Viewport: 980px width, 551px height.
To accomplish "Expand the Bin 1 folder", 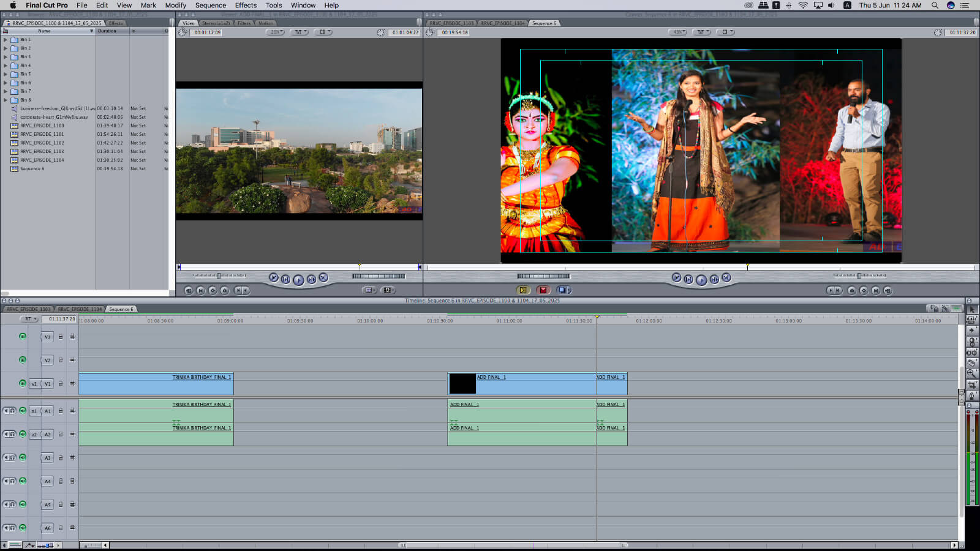I will pyautogui.click(x=6, y=40).
